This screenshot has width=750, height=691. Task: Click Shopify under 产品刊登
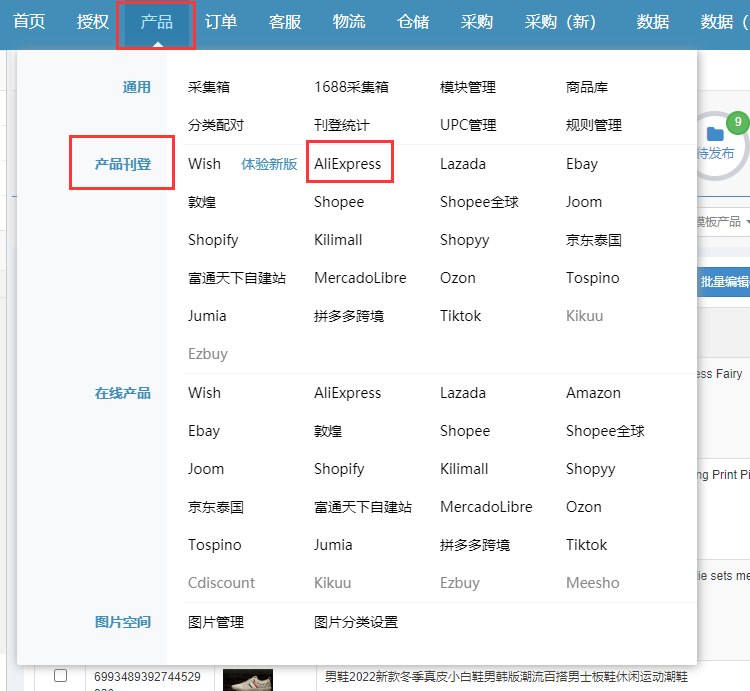click(213, 240)
